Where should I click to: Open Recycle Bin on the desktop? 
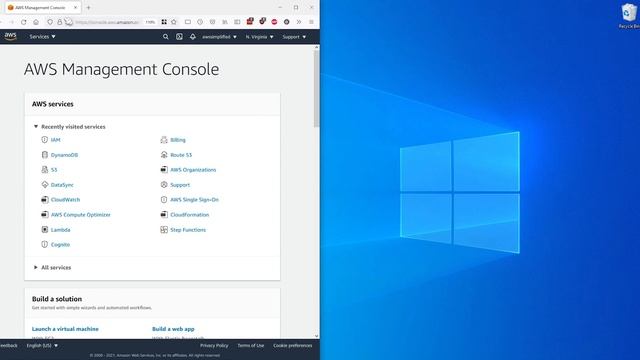(629, 16)
